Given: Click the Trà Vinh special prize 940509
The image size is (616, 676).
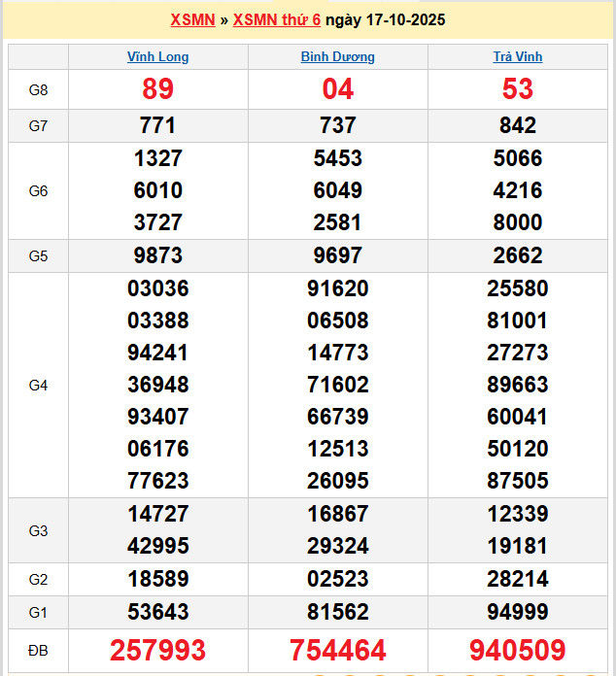Looking at the screenshot, I should point(518,650).
